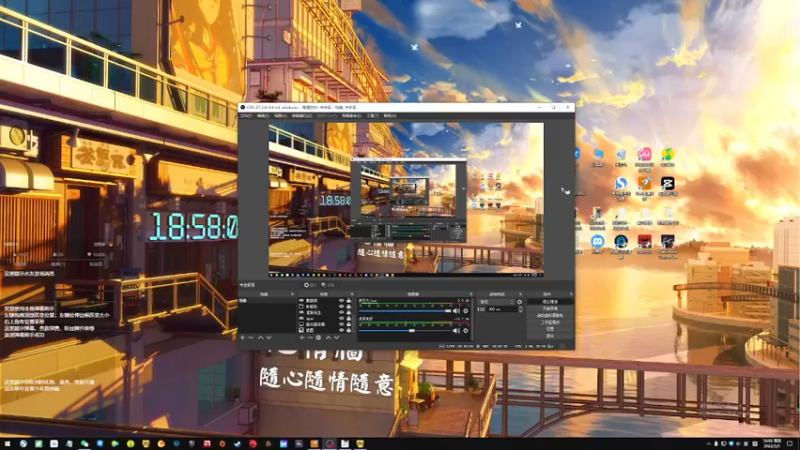
Task: Pop out the Scene Transitions dock
Action: (520, 294)
